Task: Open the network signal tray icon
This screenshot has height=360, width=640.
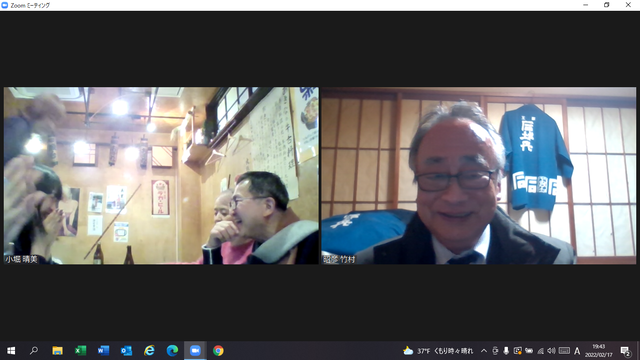Action: point(540,351)
